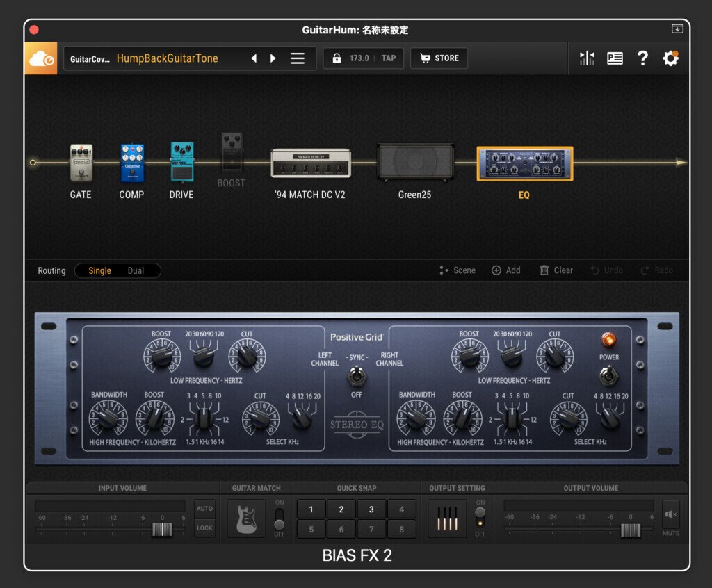Select the GATE pedal in signal chain

(x=81, y=163)
